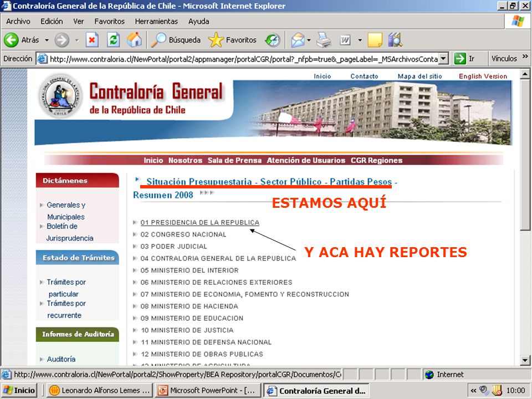532x399 pixels.
Task: Open the Herramientas menu
Action: [x=156, y=22]
